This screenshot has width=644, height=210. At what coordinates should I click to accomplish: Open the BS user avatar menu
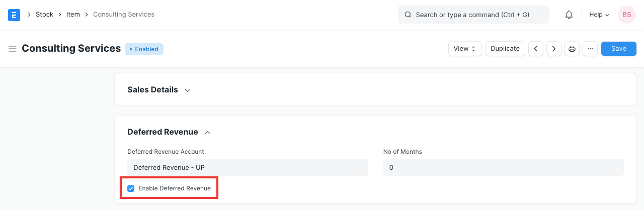[626, 15]
